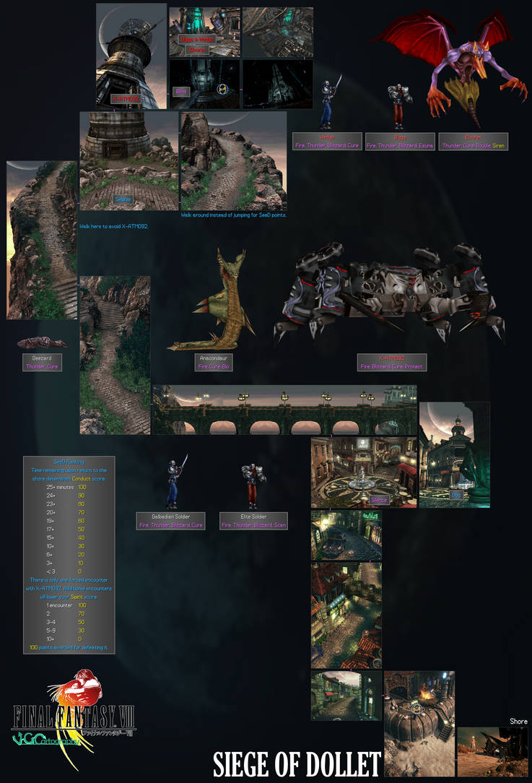Open the communication tower exterior map tile
Image resolution: width=532 pixels, height=783 pixels.
131,56
